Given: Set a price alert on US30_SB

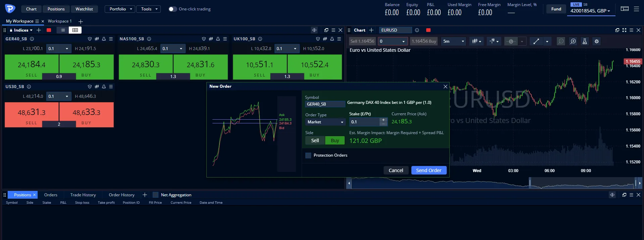Looking at the screenshot, I should tap(104, 87).
